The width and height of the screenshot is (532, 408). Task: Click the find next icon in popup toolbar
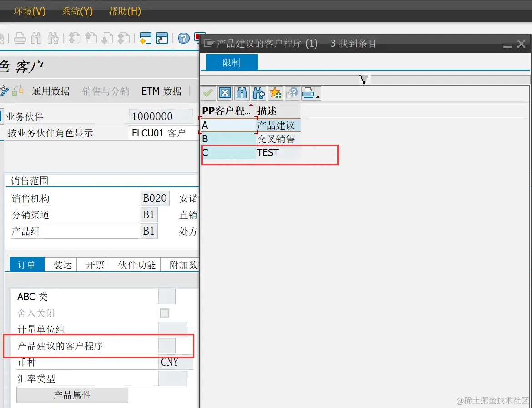tap(259, 93)
